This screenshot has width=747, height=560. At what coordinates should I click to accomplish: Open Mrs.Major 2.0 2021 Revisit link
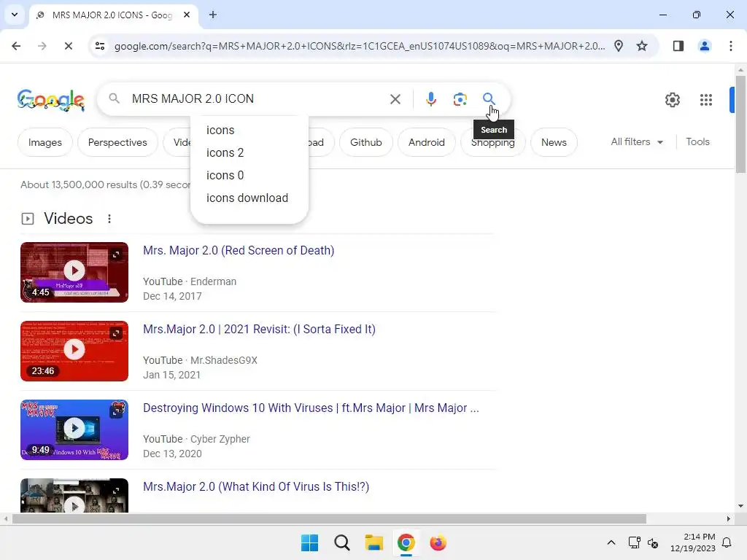[x=259, y=329]
